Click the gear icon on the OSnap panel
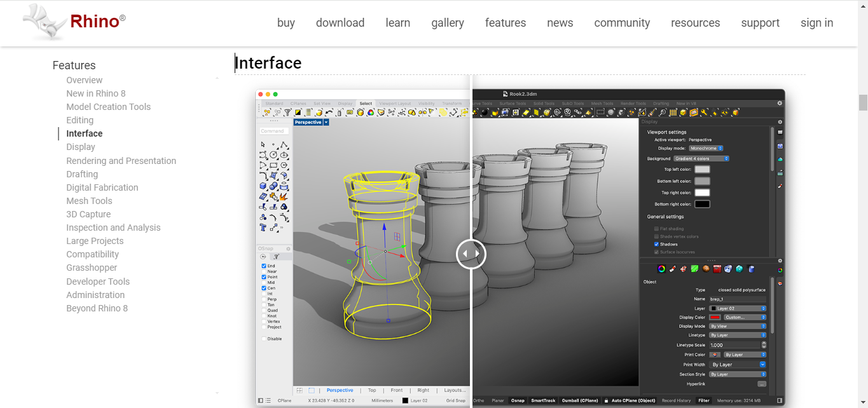The width and height of the screenshot is (868, 408). pyautogui.click(x=288, y=248)
